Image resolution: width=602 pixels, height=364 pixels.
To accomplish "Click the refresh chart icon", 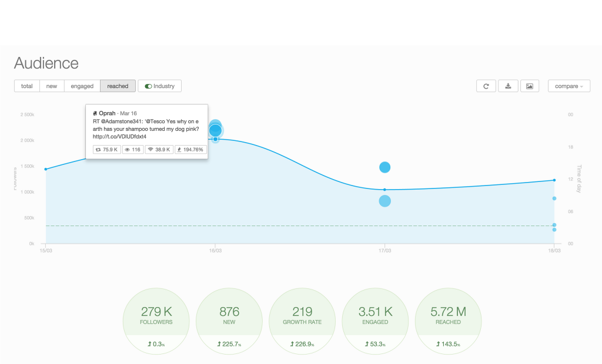I will click(x=486, y=86).
